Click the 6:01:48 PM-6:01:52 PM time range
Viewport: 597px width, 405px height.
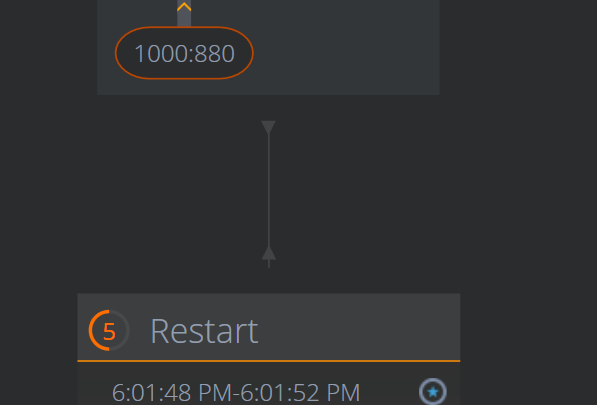(x=236, y=392)
